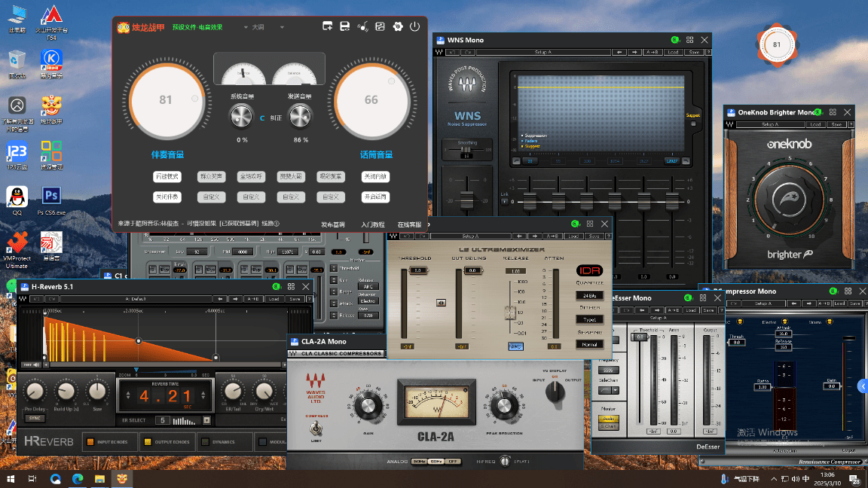
Task: Flip the COMPRESS/LIMIT switch on CLA-2A
Action: (316, 428)
